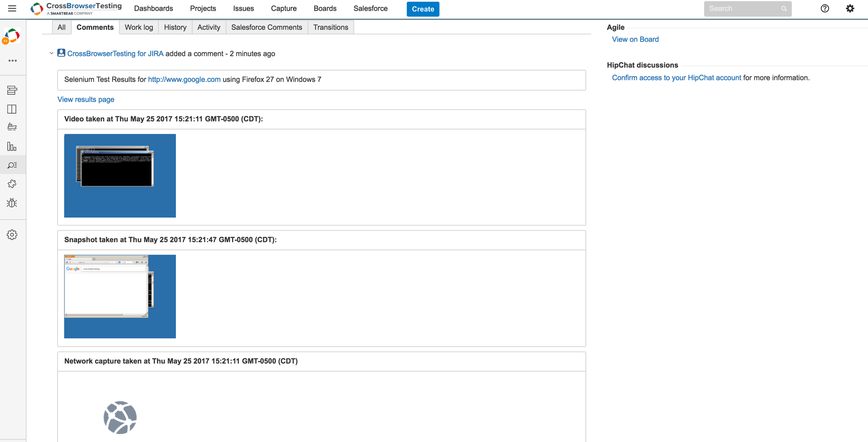The image size is (868, 442).
Task: Open the Issues menu
Action: pos(243,9)
